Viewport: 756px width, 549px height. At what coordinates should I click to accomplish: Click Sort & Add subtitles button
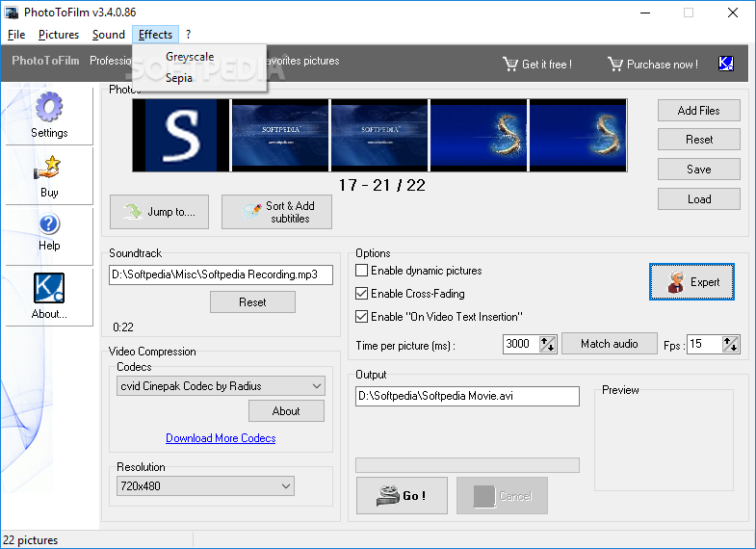pos(276,212)
